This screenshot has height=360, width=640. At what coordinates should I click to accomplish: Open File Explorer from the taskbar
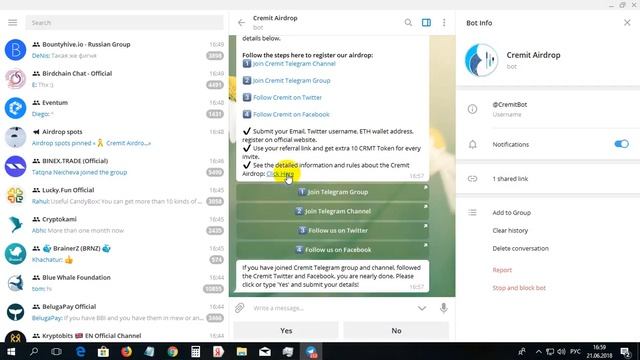[x=242, y=352]
